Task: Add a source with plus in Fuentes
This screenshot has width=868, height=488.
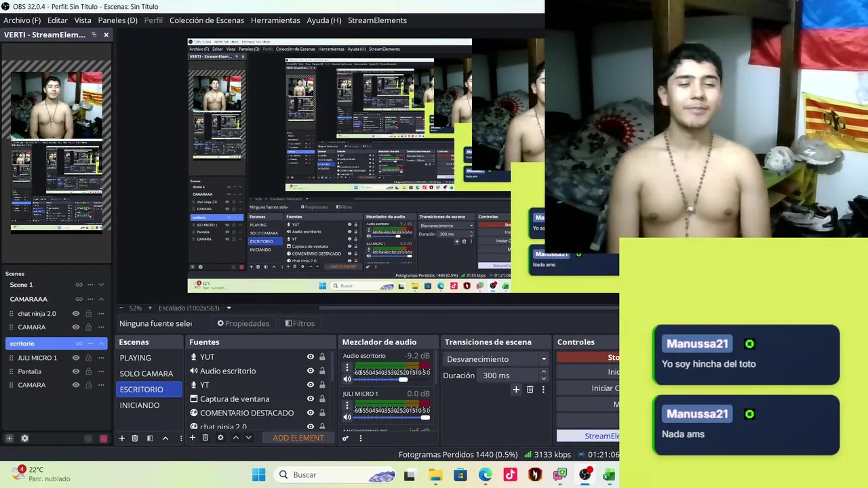Action: pyautogui.click(x=193, y=438)
